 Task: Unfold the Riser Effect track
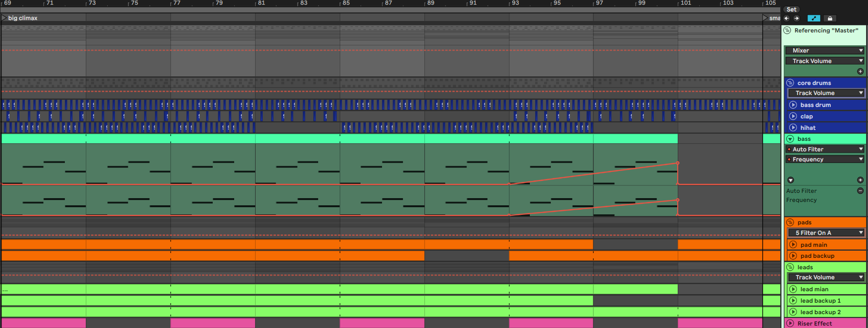[x=790, y=324]
